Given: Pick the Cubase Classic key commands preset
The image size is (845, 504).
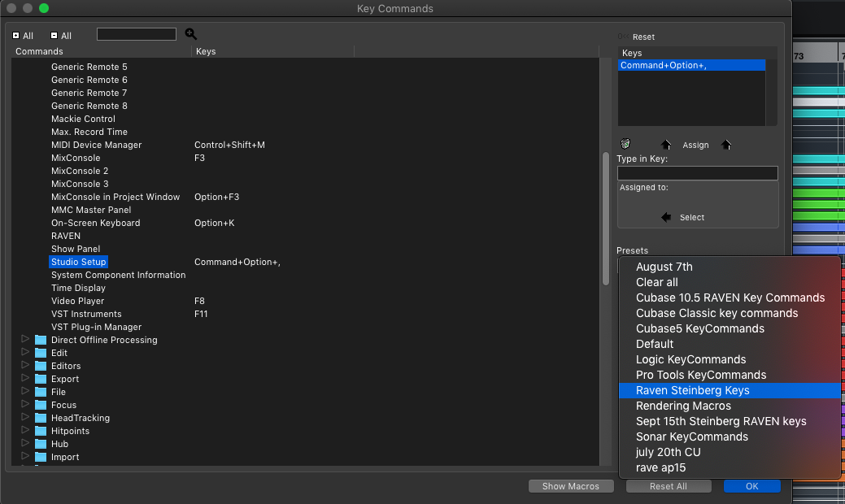Looking at the screenshot, I should (x=717, y=313).
